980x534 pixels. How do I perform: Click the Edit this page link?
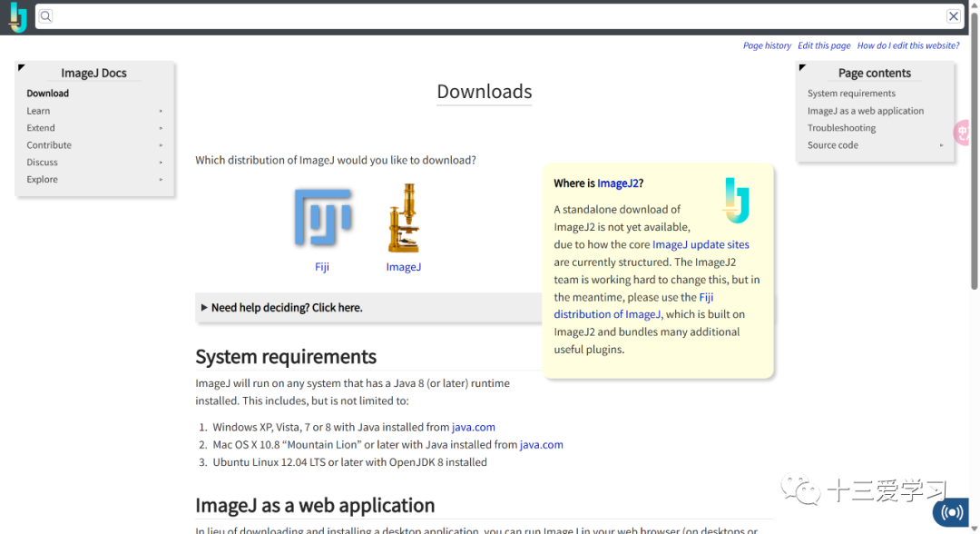(x=824, y=45)
